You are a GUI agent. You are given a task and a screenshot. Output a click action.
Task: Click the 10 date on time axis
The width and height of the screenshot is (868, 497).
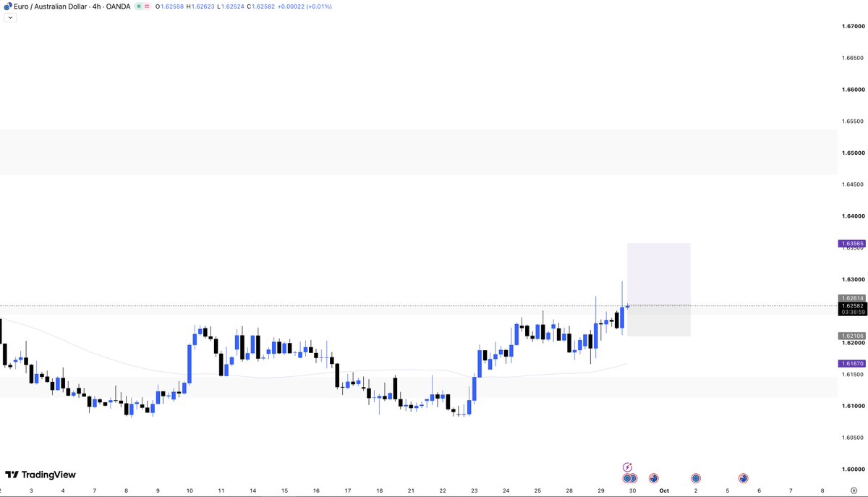[x=190, y=490]
